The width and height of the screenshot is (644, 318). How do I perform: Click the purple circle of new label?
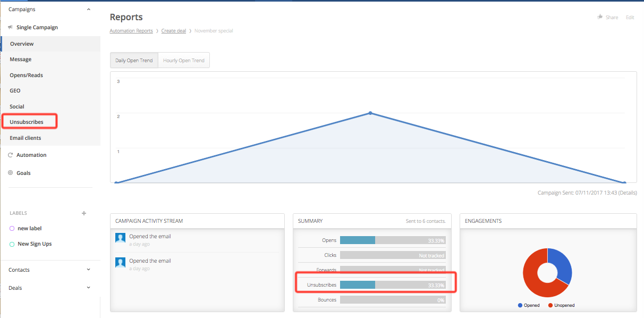(12, 229)
